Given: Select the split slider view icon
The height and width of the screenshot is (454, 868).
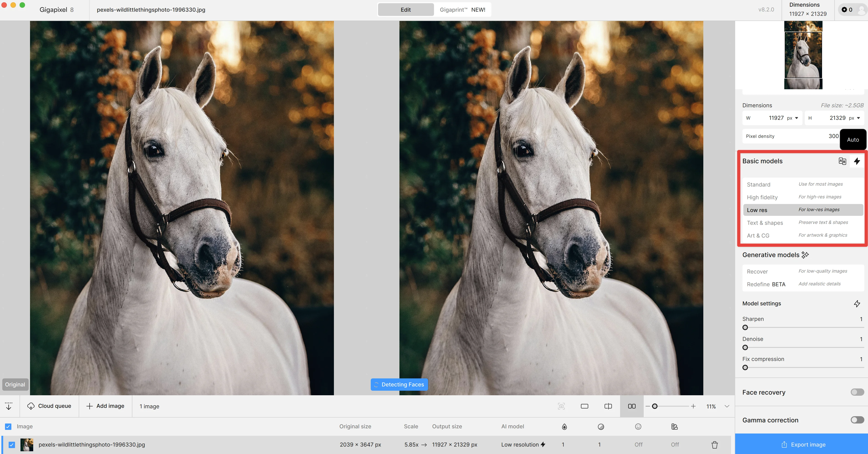Looking at the screenshot, I should point(608,406).
